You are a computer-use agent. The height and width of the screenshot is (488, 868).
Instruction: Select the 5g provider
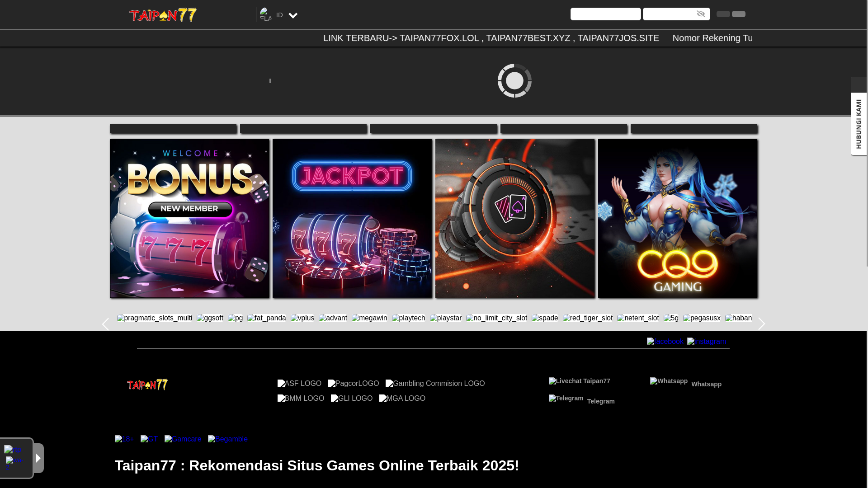pyautogui.click(x=671, y=318)
